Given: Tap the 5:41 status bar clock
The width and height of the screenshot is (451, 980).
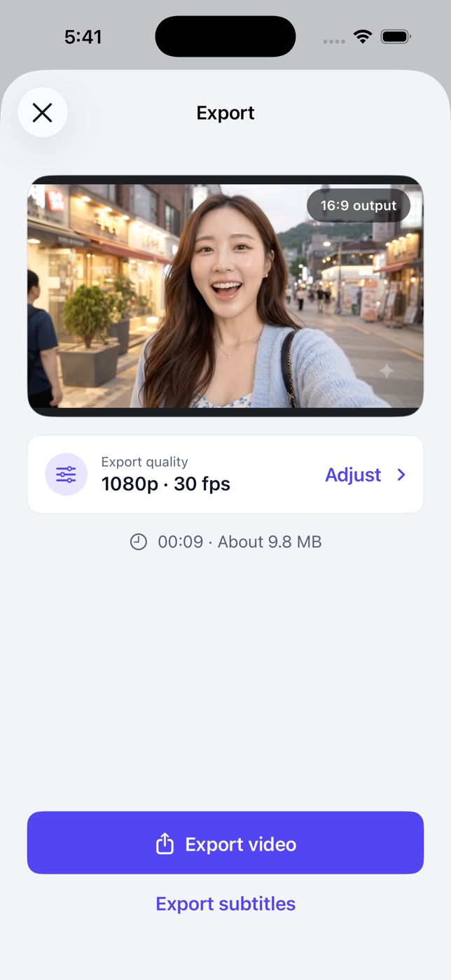Looking at the screenshot, I should click(83, 37).
